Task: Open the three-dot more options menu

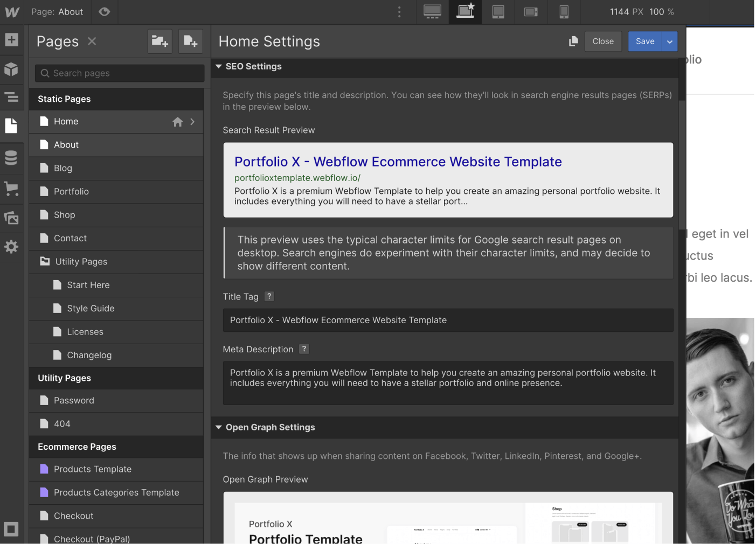Action: point(399,12)
